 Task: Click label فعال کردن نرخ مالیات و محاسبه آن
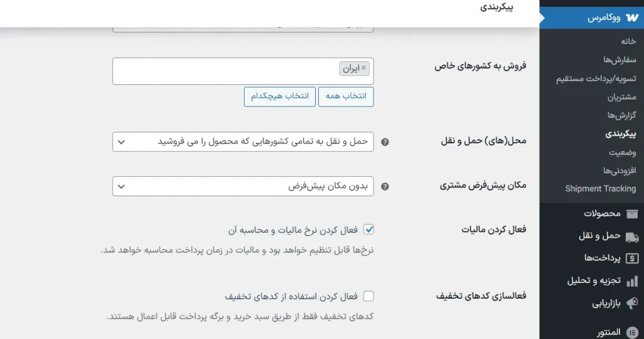(x=293, y=230)
